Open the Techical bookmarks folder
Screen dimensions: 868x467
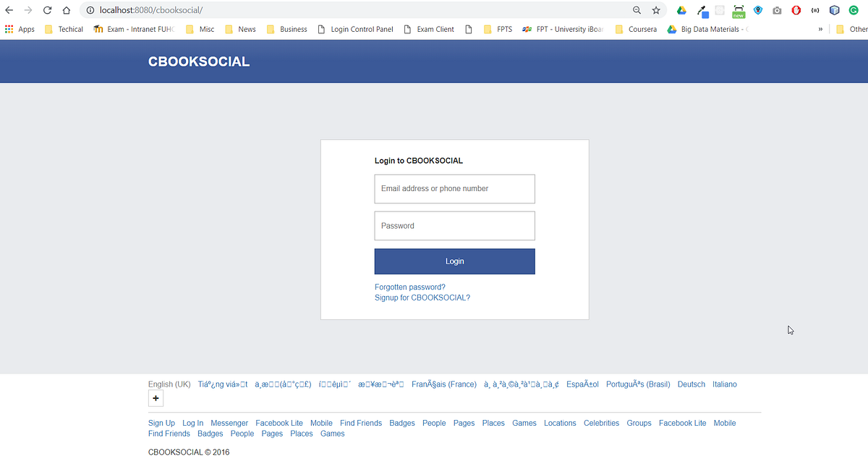64,29
